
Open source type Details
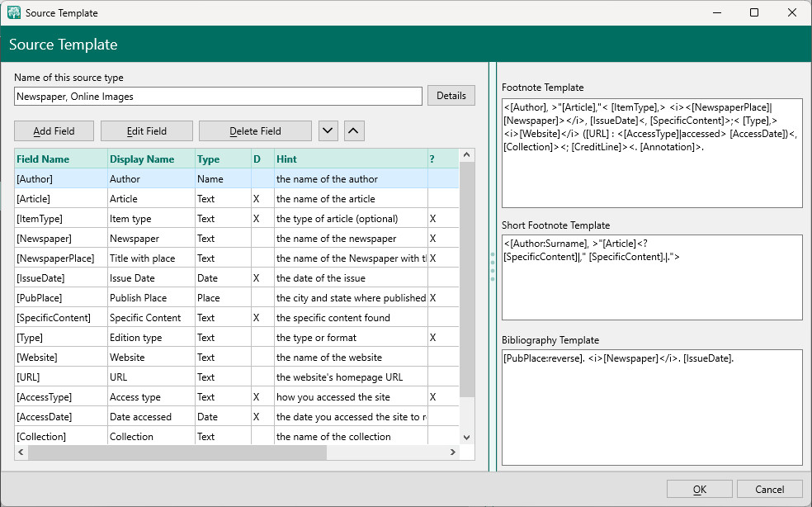pyautogui.click(x=451, y=96)
